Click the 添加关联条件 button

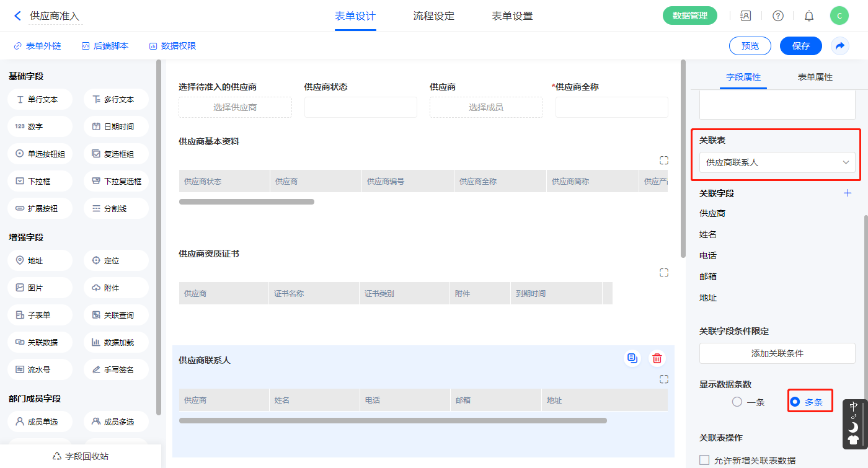coord(777,353)
